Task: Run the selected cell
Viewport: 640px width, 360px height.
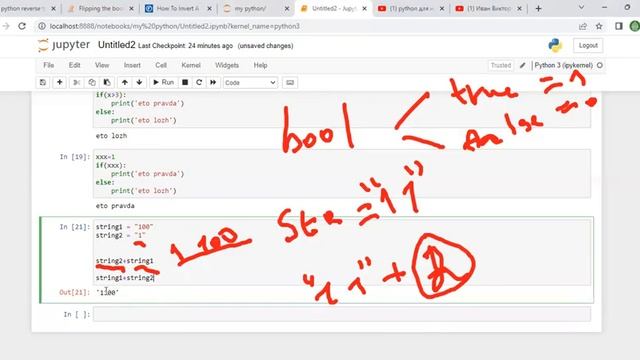Action: [x=163, y=82]
